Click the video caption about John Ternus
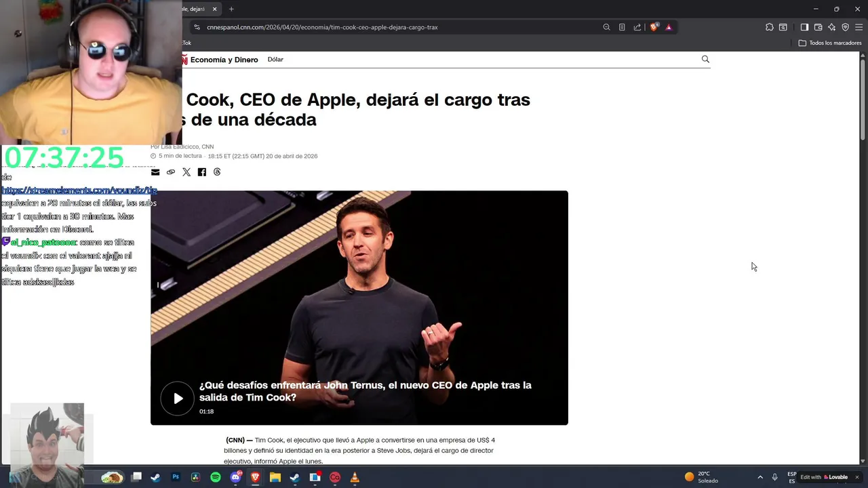Viewport: 868px width, 488px height. point(365,391)
